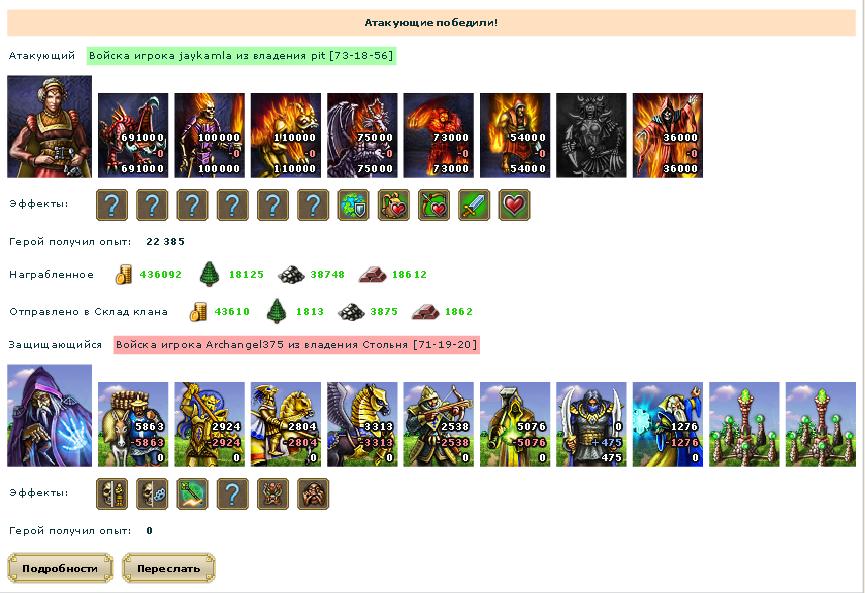The image size is (865, 593).
Task: Select the sword effect icon
Action: pos(474,205)
